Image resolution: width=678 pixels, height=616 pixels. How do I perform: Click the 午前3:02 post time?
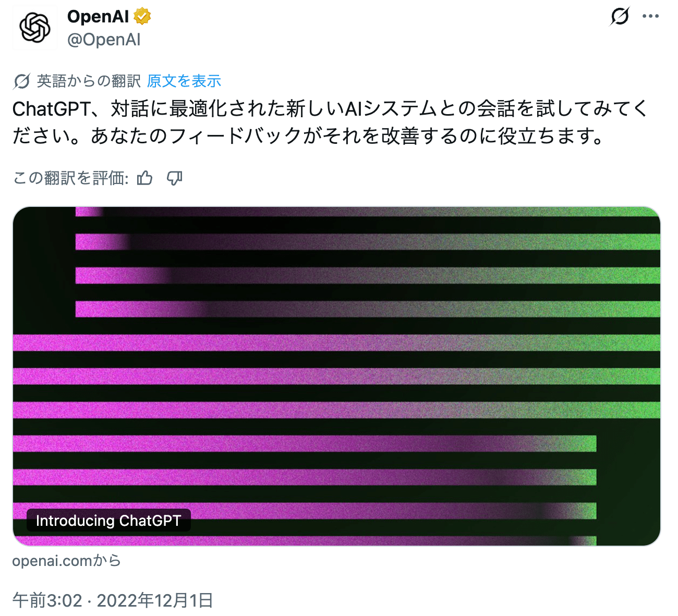tap(47, 600)
